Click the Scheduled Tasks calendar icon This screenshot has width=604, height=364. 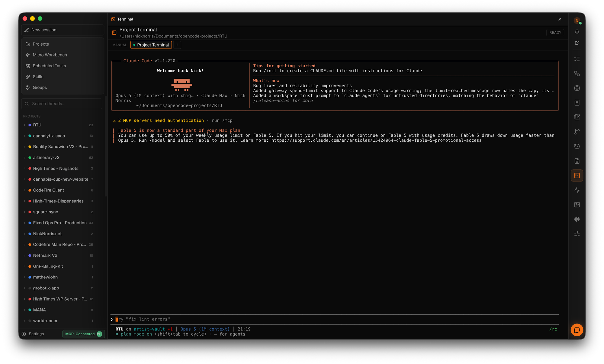point(28,66)
